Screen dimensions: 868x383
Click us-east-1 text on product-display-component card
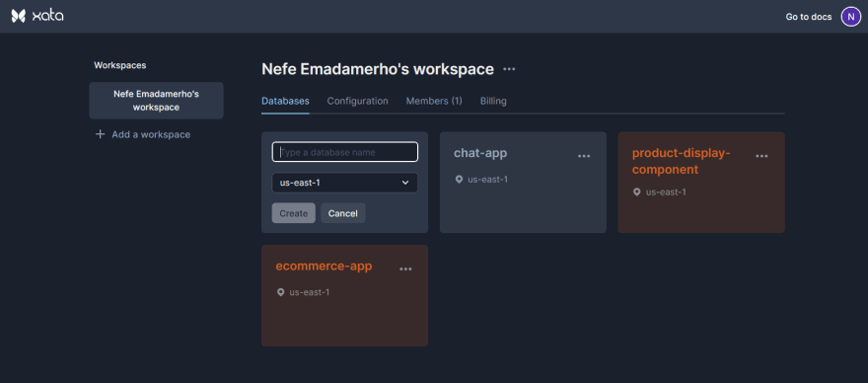coord(666,192)
